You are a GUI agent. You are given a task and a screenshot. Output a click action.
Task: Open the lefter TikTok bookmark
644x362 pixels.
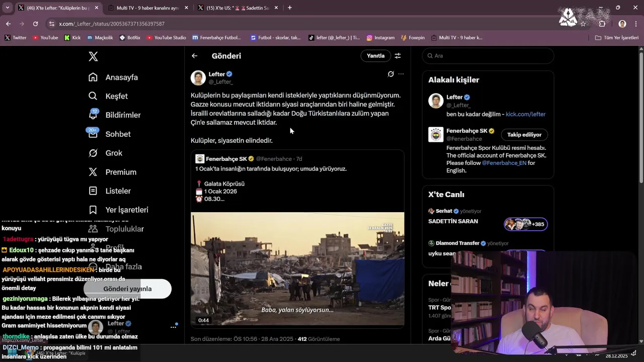(x=334, y=38)
